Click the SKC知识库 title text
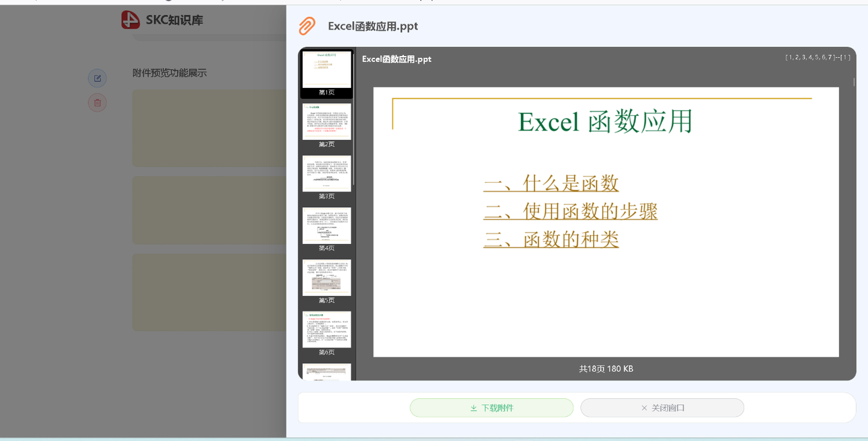 174,20
